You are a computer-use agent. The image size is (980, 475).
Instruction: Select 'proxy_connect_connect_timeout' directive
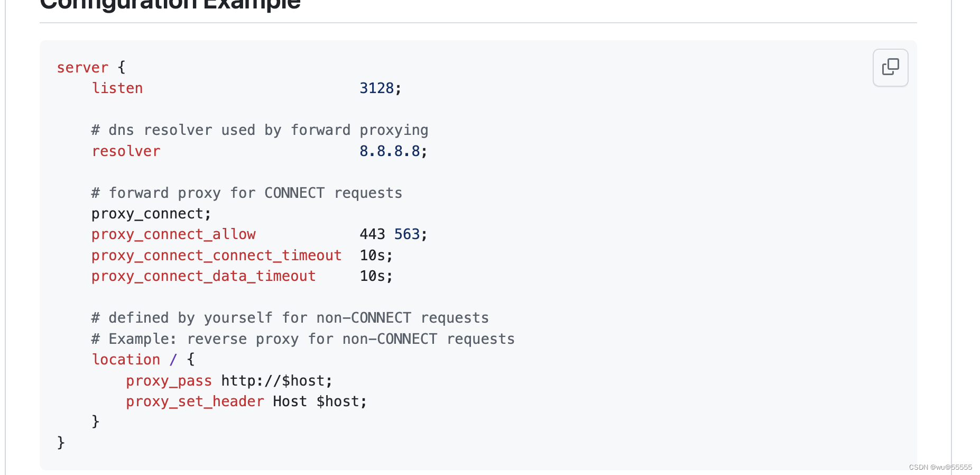coord(217,255)
